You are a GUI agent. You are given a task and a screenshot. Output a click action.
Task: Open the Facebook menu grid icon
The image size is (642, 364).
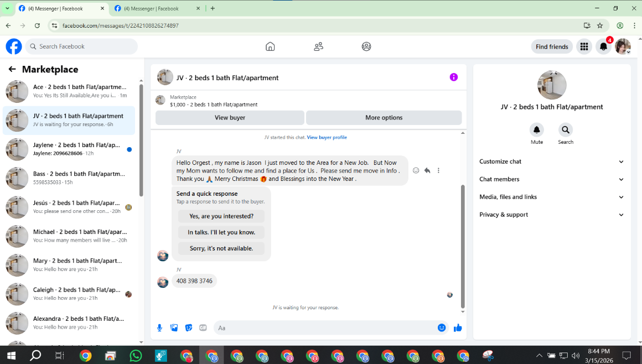tap(584, 46)
